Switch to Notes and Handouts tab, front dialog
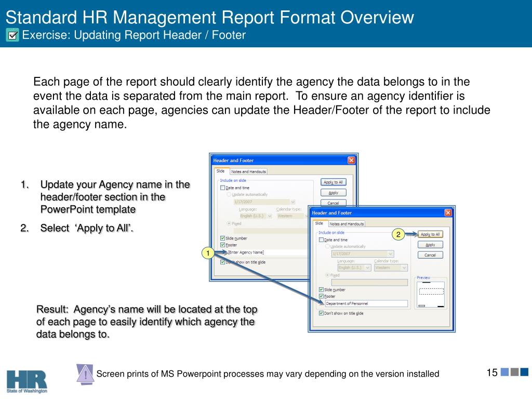The image size is (532, 399). coord(347,224)
